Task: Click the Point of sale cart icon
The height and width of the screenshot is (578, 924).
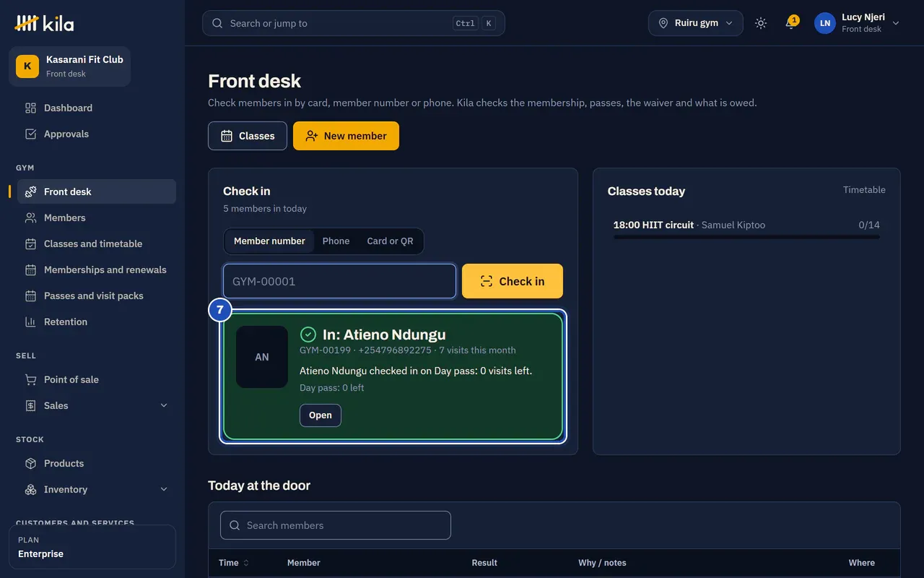Action: coord(30,379)
